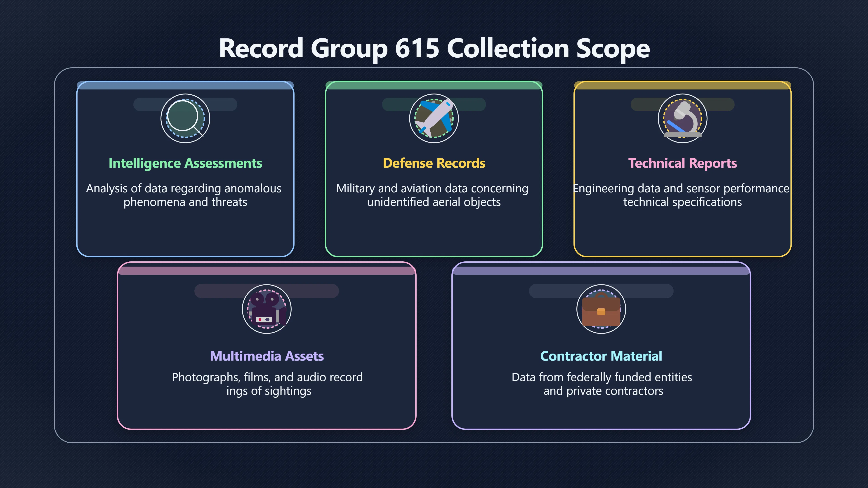The image size is (868, 488).
Task: Select the Contractor Material heading
Action: coord(601,356)
